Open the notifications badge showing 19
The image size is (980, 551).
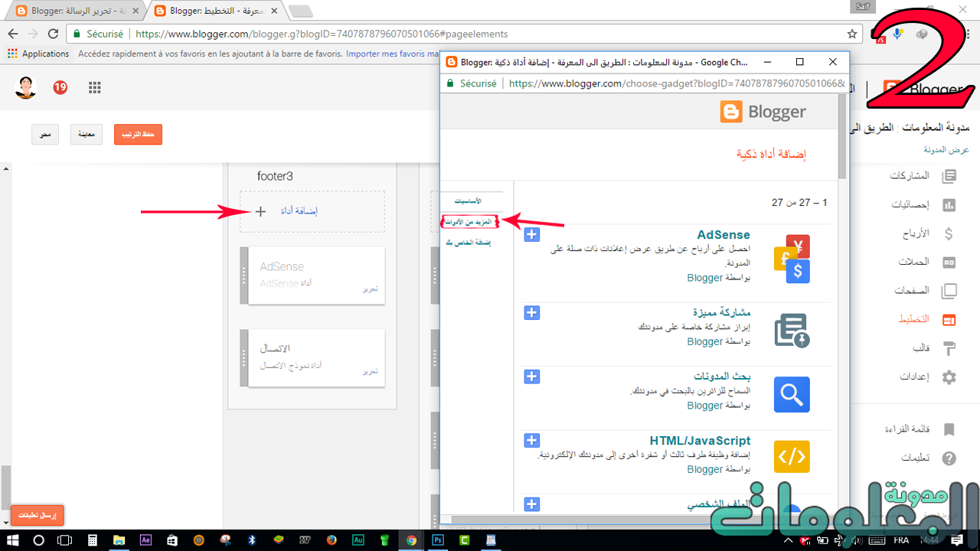[60, 87]
